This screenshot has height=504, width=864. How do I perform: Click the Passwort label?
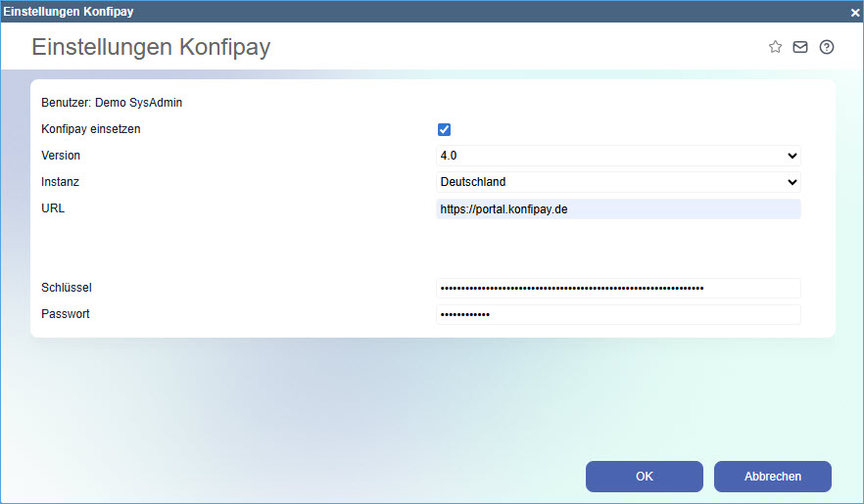[x=66, y=313]
